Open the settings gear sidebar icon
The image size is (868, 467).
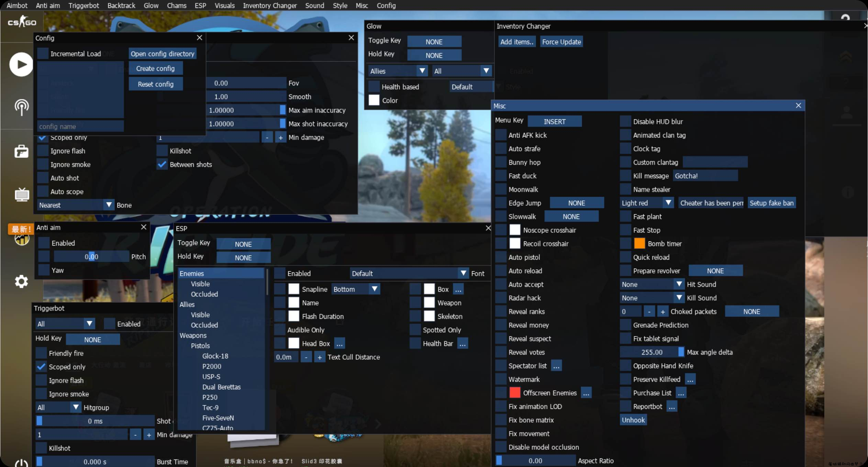point(21,281)
